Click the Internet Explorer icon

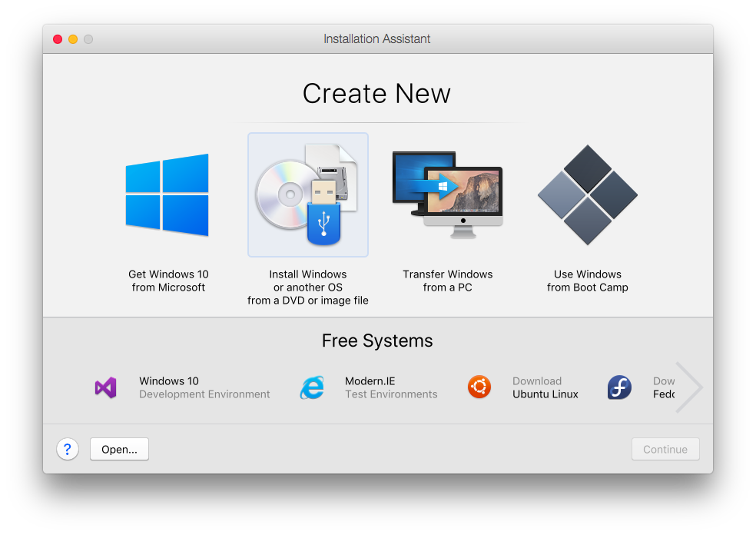click(311, 388)
